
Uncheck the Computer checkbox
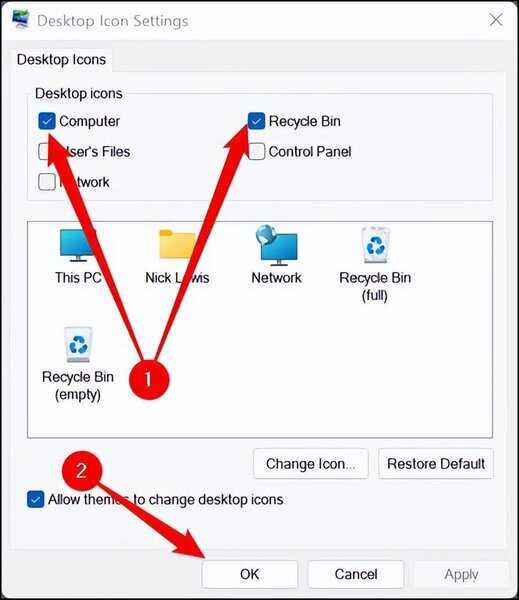[x=47, y=121]
